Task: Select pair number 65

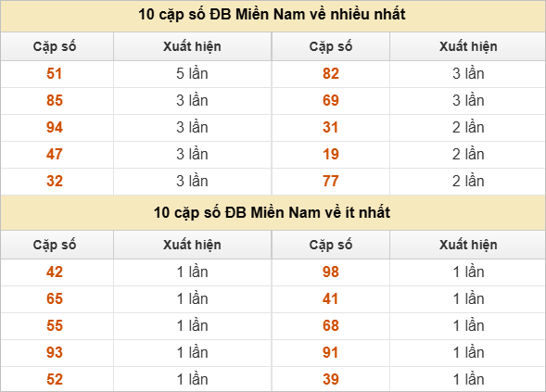Action: pyautogui.click(x=55, y=299)
